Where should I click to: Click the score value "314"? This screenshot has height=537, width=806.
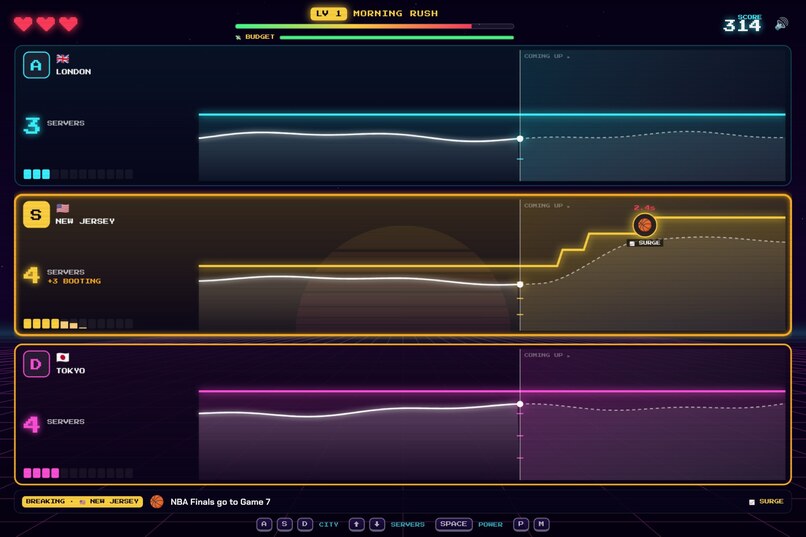point(742,26)
